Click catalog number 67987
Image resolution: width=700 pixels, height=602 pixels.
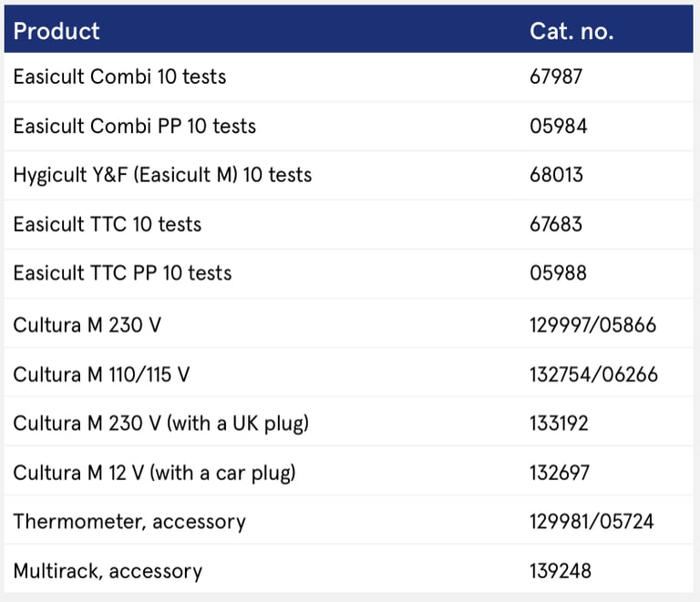click(556, 77)
